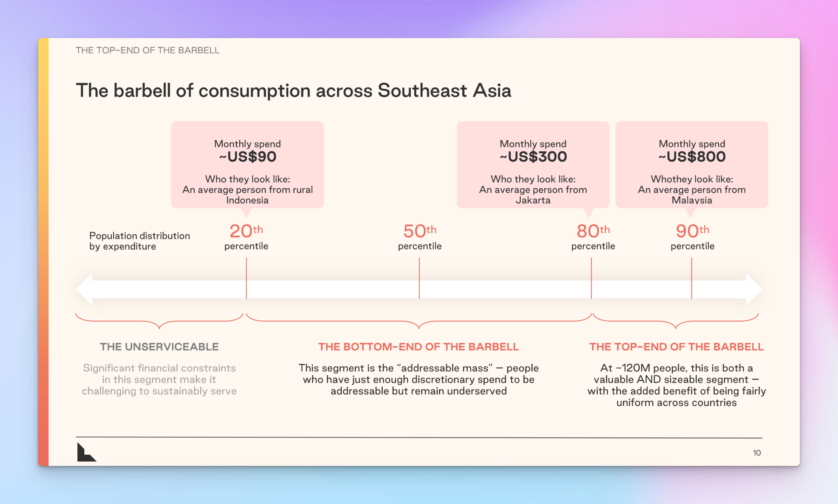Click THE UNSERVICEABLE heading
838x504 pixels.
[159, 347]
